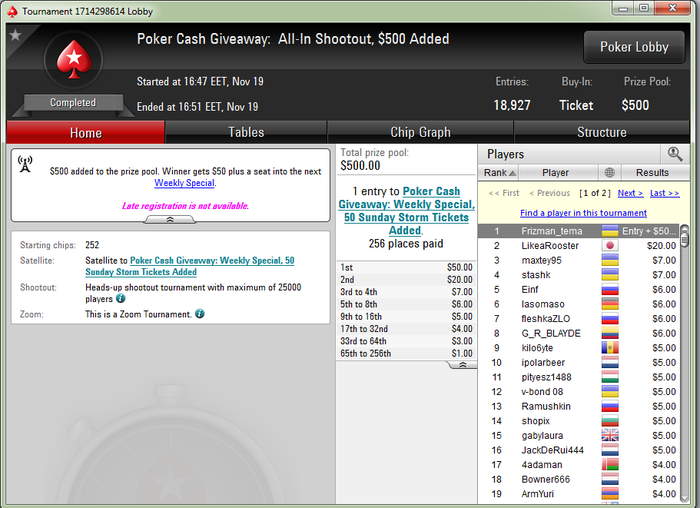Image resolution: width=700 pixels, height=508 pixels.
Task: Click the players list scrollbar thumb
Action: (684, 236)
